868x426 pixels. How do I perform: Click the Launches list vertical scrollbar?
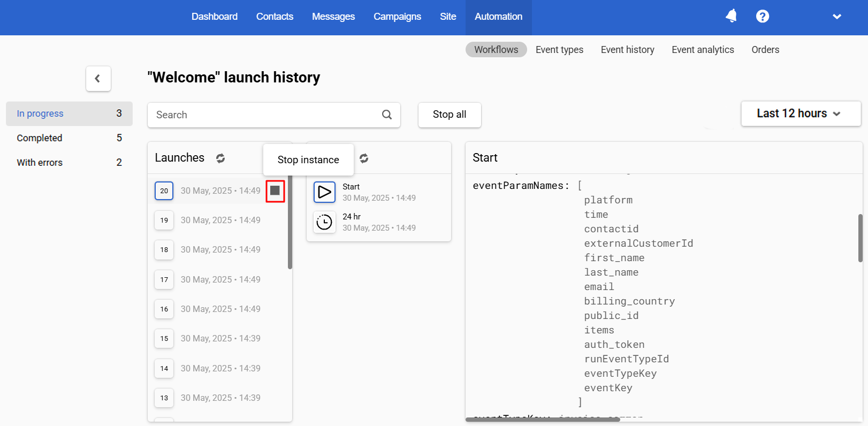point(290,222)
